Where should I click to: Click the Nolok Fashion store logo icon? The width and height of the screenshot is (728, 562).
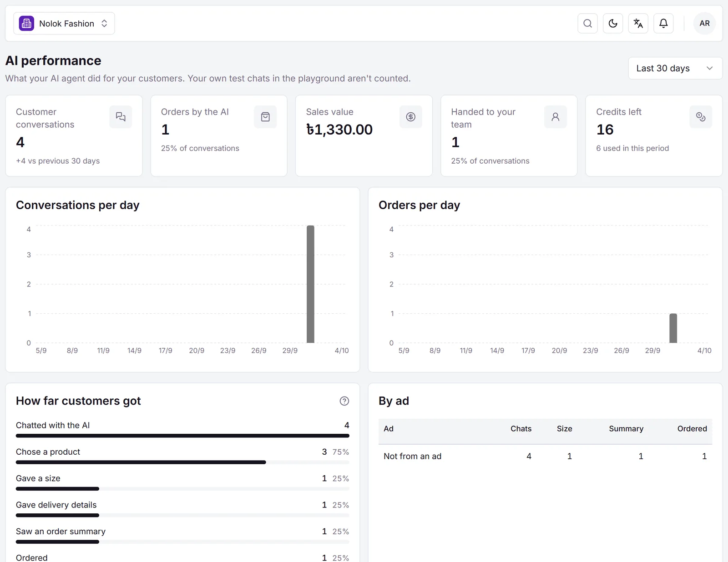[x=26, y=23]
